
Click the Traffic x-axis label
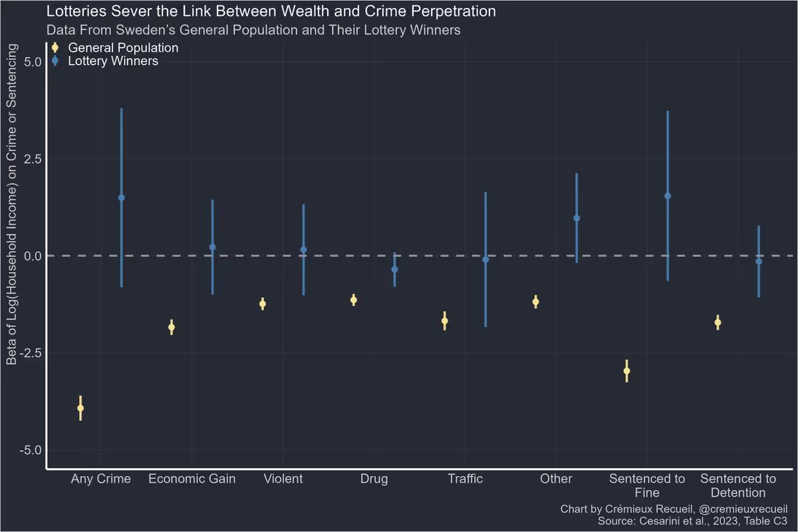tap(465, 479)
